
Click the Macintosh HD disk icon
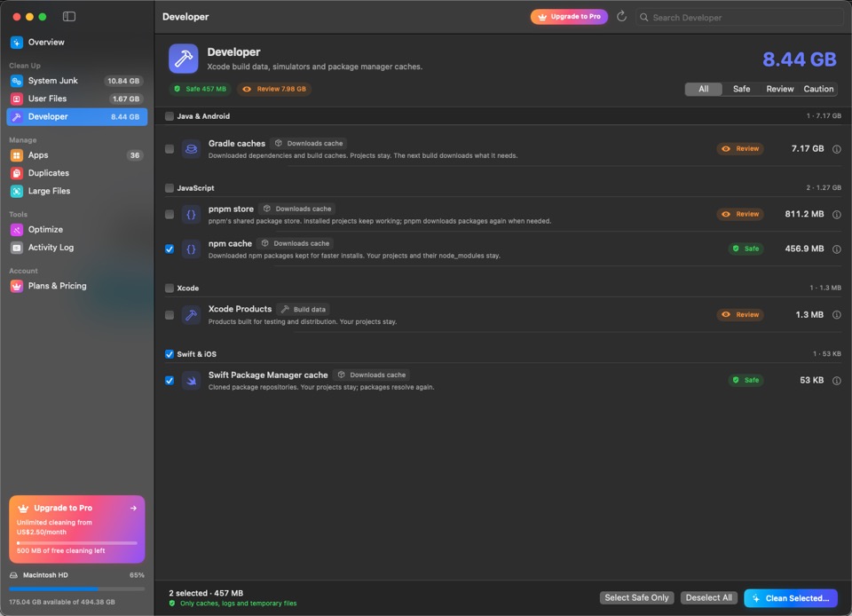click(13, 575)
